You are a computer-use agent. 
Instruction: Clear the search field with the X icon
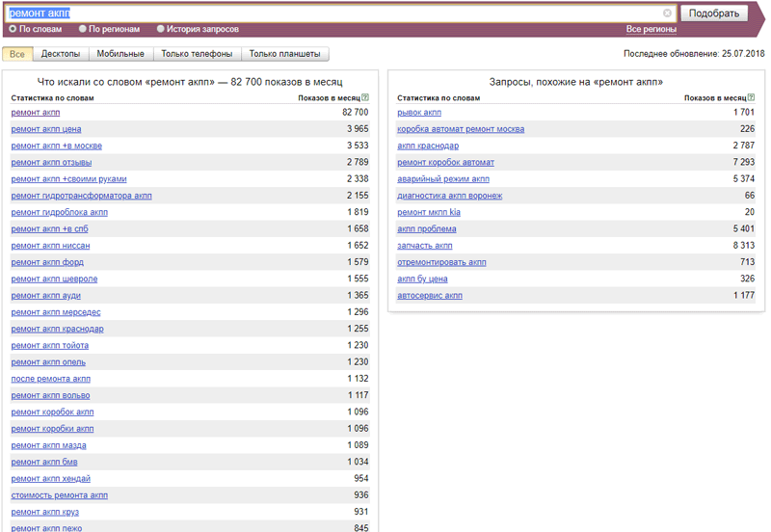[667, 13]
